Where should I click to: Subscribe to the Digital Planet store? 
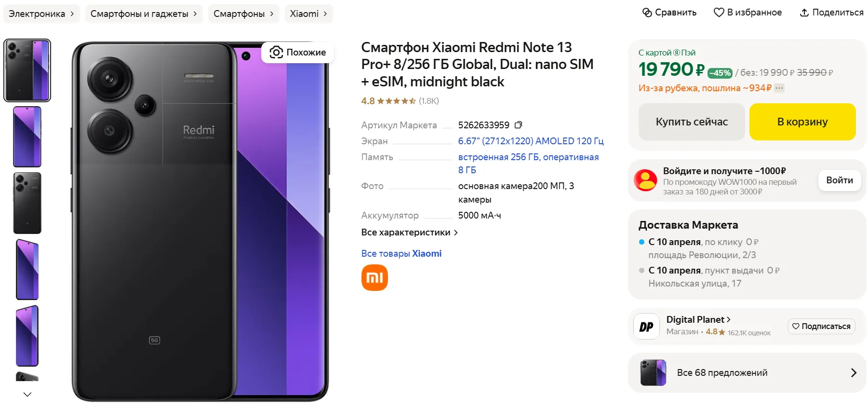coord(821,326)
